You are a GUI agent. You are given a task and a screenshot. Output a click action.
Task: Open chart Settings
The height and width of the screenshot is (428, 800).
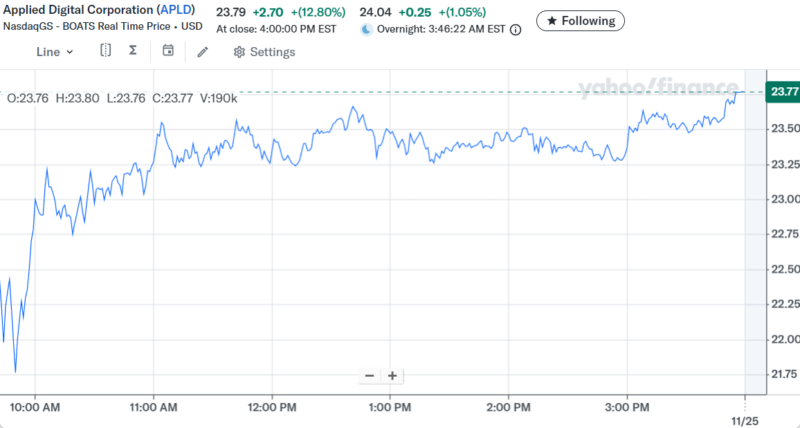tap(264, 52)
